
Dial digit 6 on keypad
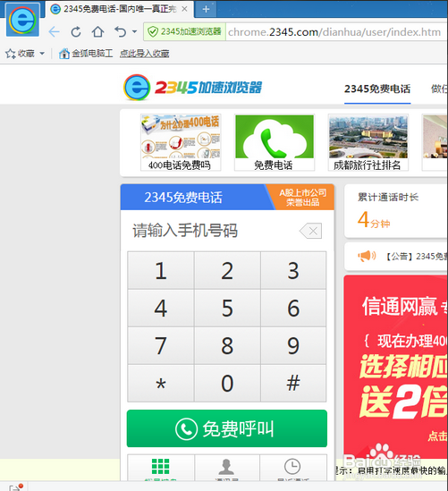coord(293,309)
